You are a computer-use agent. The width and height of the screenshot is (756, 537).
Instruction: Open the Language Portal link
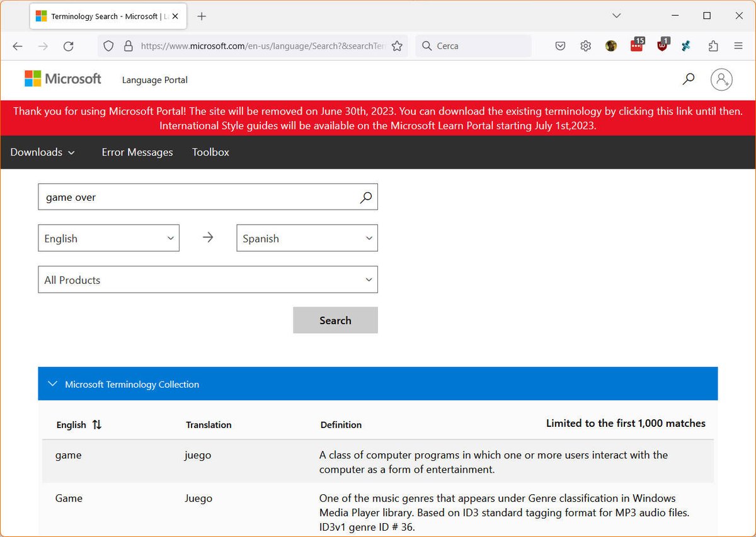click(x=155, y=80)
